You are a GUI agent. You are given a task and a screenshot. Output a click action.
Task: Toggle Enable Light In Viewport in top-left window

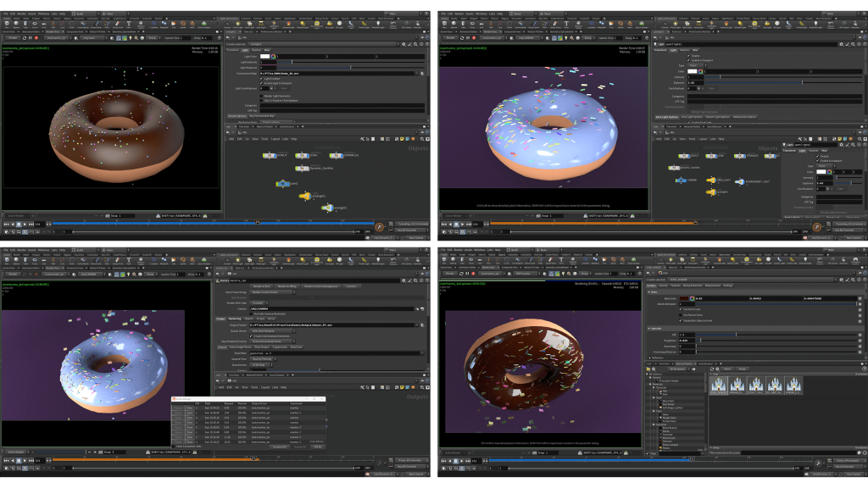coord(262,83)
